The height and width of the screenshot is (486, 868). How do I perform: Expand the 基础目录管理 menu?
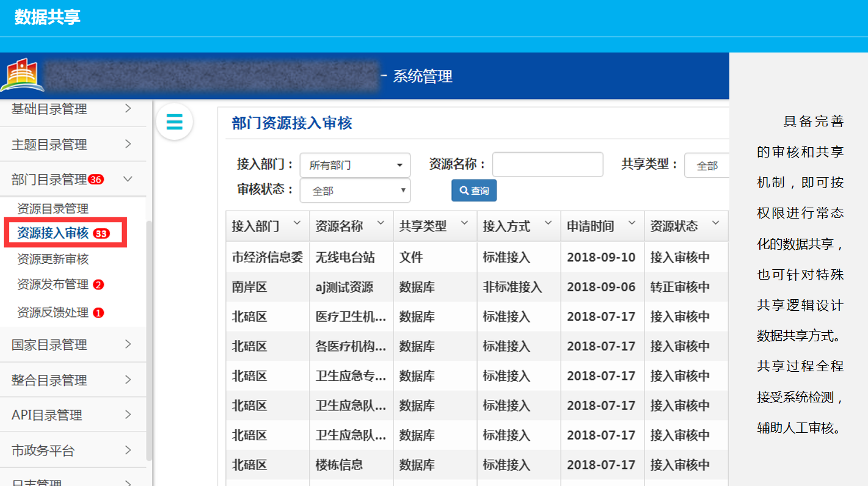coord(73,109)
